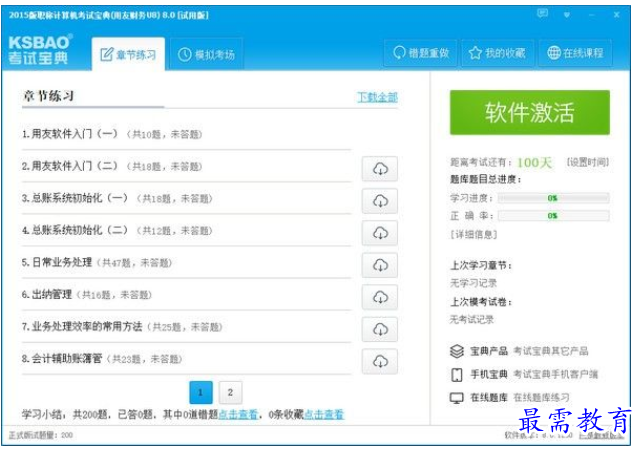Switch to the 模拟考场 tab
Image resolution: width=640 pixels, height=452 pixels.
pos(207,54)
